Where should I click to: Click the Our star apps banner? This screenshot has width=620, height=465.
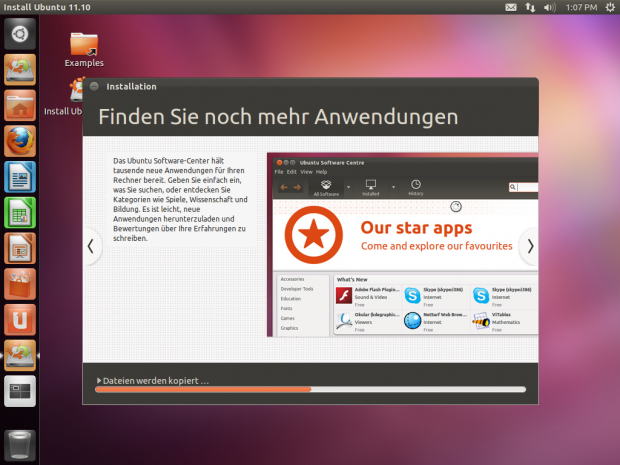point(405,235)
